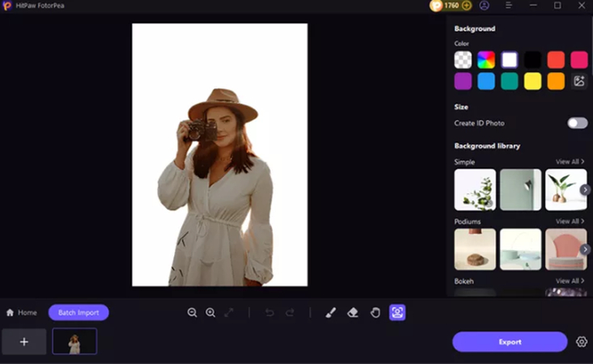Select the teal green background color swatch
This screenshot has width=593, height=364.
click(x=510, y=81)
